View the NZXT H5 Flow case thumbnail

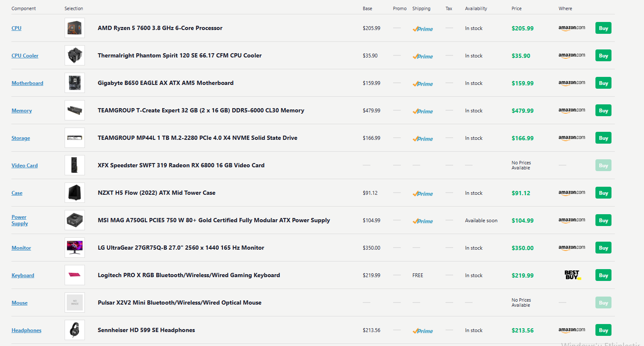point(75,193)
